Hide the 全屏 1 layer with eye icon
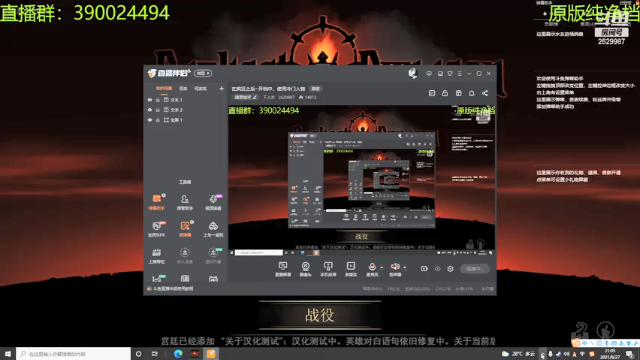Image resolution: width=640 pixels, height=360 pixels. click(x=150, y=120)
